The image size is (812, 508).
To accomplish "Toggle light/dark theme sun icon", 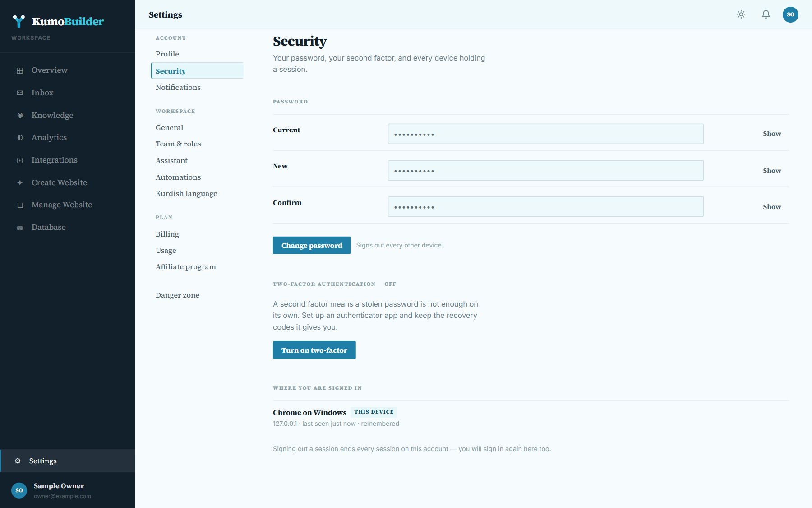I will [741, 14].
